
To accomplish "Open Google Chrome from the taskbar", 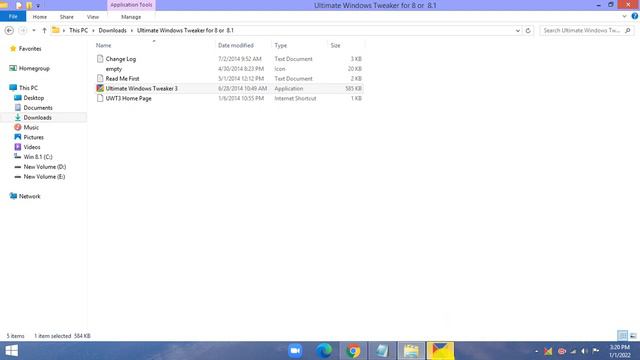I will tap(353, 351).
